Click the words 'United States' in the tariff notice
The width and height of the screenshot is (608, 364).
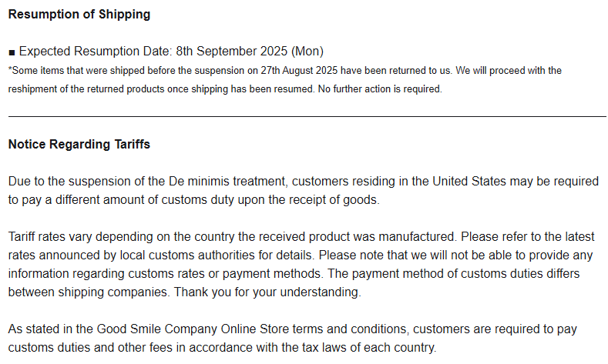pyautogui.click(x=469, y=181)
